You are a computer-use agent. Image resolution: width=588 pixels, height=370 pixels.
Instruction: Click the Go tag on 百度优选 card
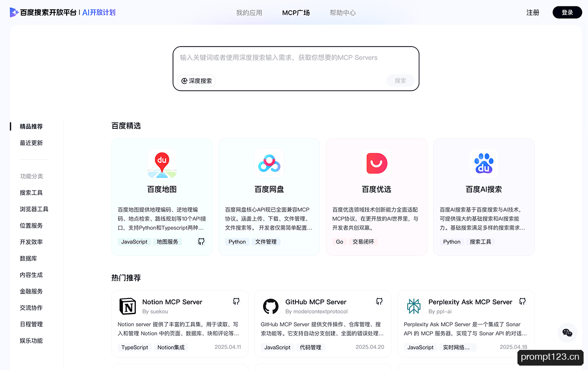pyautogui.click(x=340, y=242)
